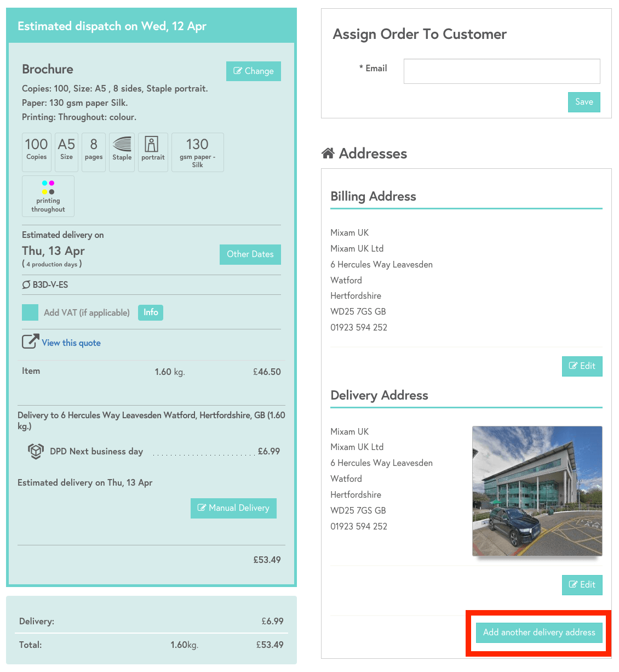Click into the Email input field
This screenshot has width=619, height=672.
click(x=501, y=71)
